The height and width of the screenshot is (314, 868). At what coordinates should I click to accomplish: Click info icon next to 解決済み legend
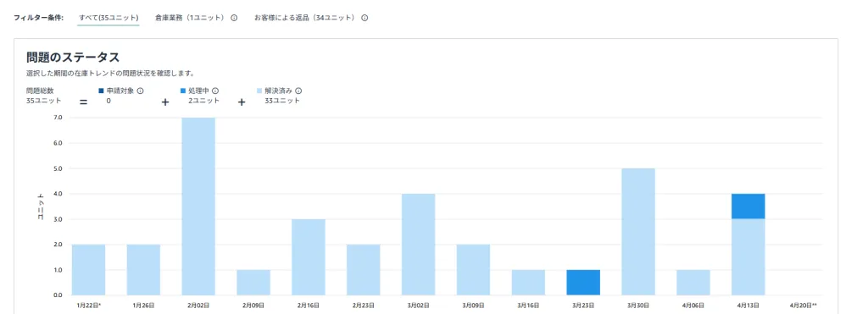(298, 91)
